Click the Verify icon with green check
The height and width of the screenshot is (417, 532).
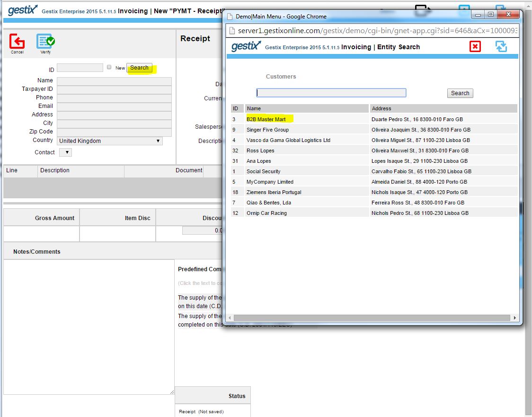[45, 41]
